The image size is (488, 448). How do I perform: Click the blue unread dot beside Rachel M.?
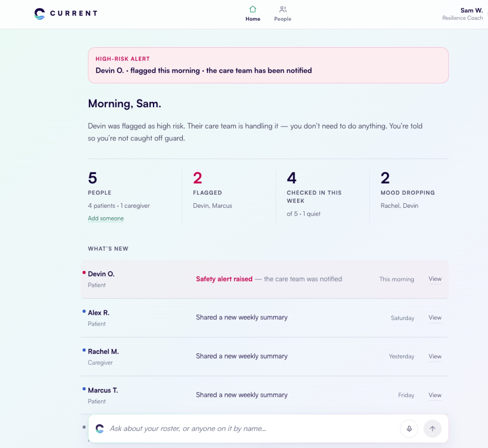click(84, 350)
